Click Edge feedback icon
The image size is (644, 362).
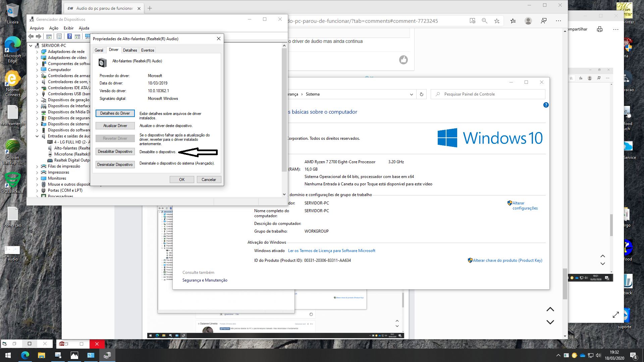coord(544,21)
